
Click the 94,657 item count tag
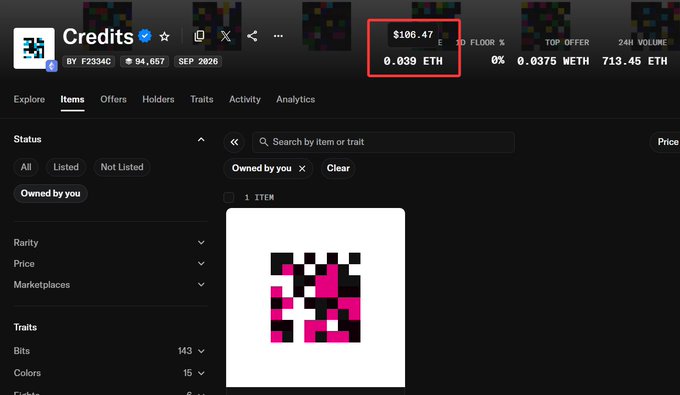[145, 62]
